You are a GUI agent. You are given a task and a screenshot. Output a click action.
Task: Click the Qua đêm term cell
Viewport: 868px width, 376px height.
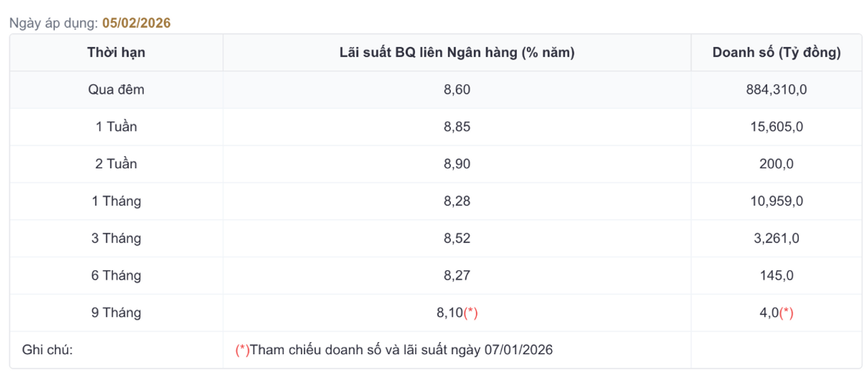pyautogui.click(x=116, y=90)
